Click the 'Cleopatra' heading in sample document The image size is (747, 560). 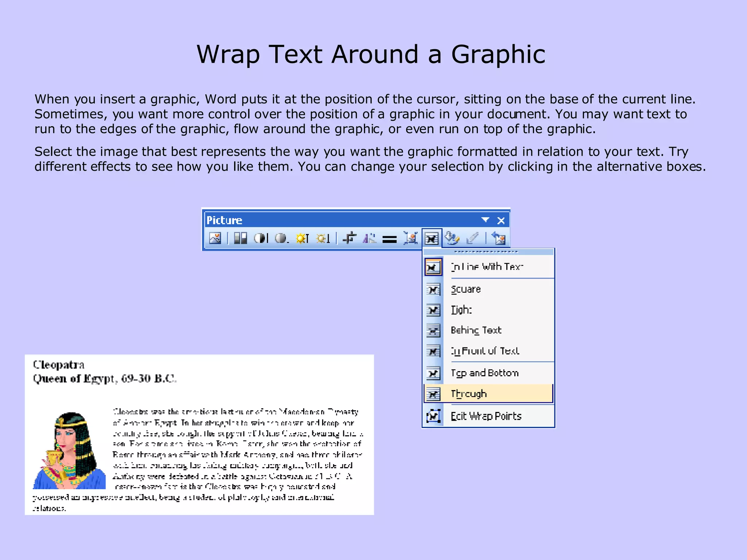pos(59,365)
